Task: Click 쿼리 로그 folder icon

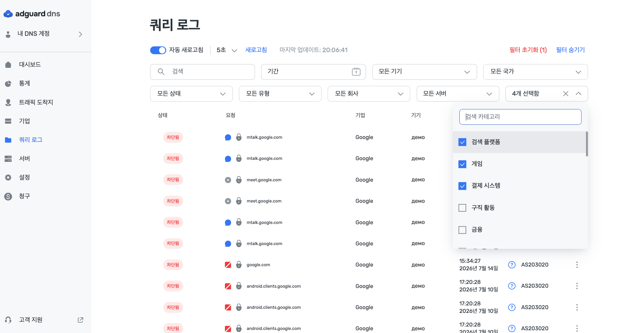Action: (x=8, y=140)
